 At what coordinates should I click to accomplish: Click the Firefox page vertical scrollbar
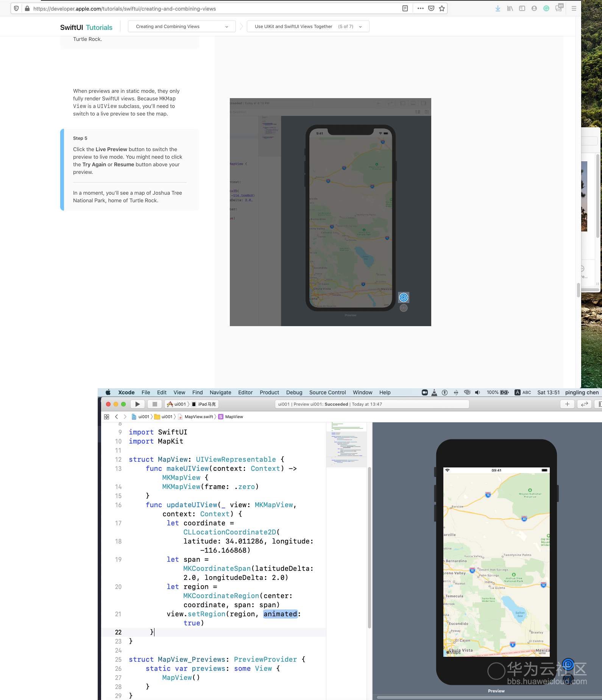[x=579, y=290]
